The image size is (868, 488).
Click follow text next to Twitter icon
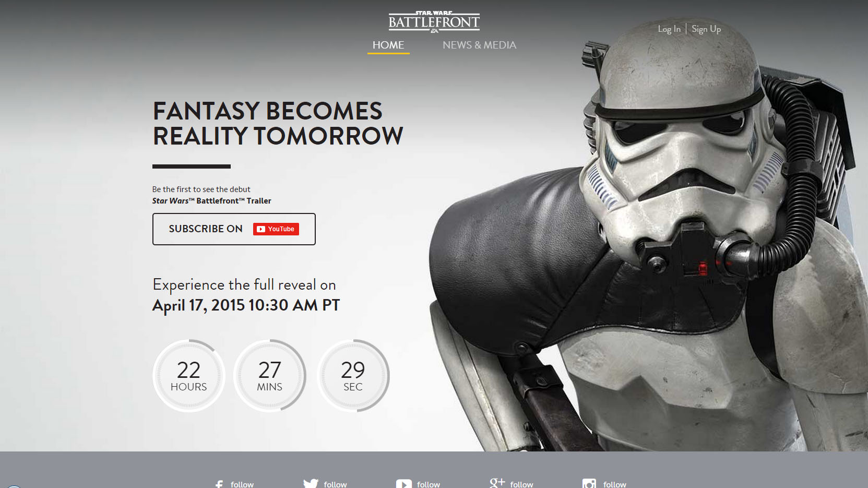335,484
